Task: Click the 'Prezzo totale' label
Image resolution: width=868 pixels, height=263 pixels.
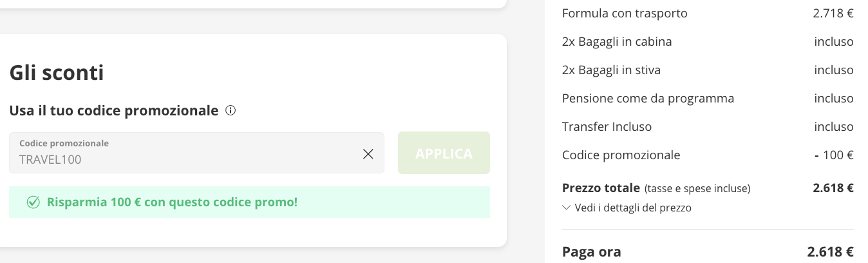Action: (601, 188)
